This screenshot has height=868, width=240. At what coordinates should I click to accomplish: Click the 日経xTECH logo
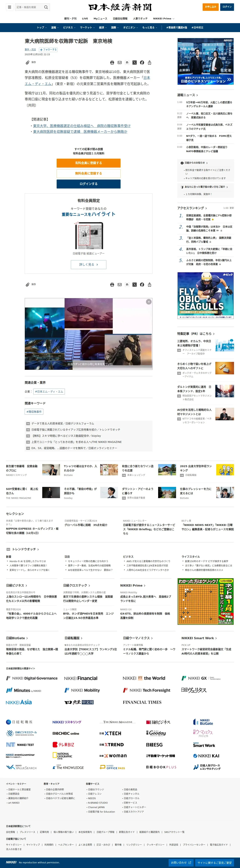pyautogui.click(x=110, y=733)
